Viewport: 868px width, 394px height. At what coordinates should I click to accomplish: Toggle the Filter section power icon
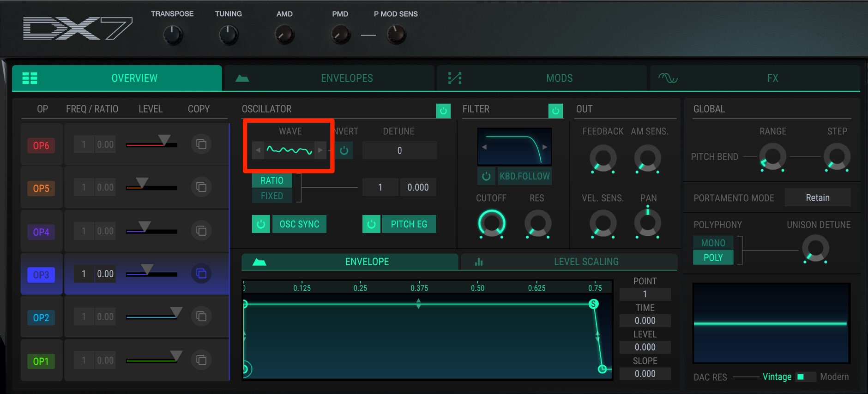tap(555, 111)
